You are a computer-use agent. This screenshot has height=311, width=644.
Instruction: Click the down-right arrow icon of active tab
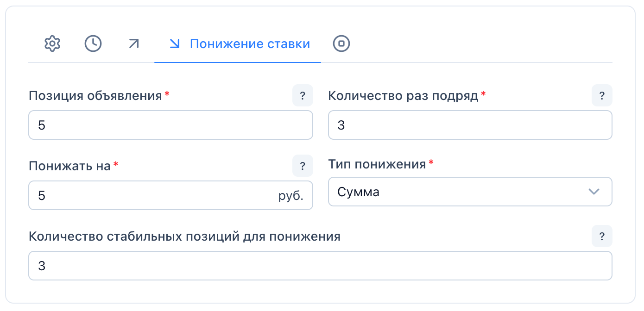pyautogui.click(x=175, y=44)
